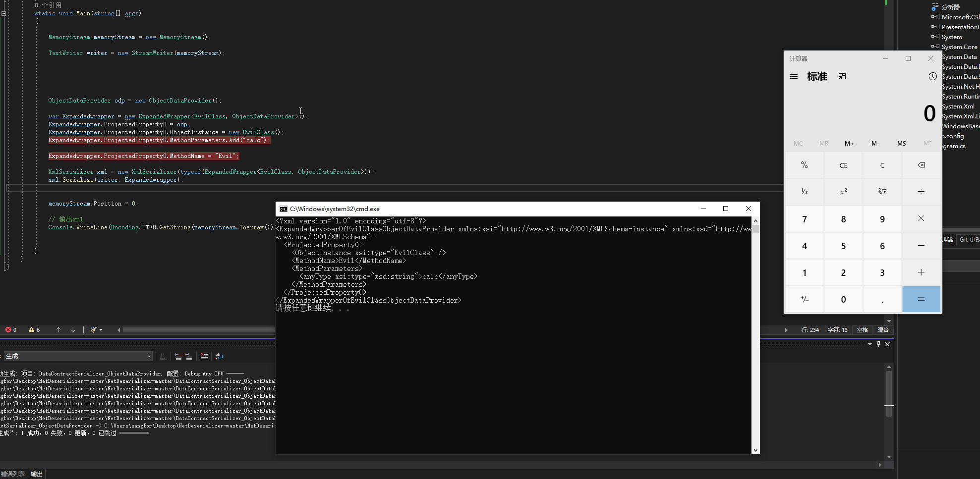980x479 pixels.
Task: Go to next issue with down arrow
Action: [73, 330]
